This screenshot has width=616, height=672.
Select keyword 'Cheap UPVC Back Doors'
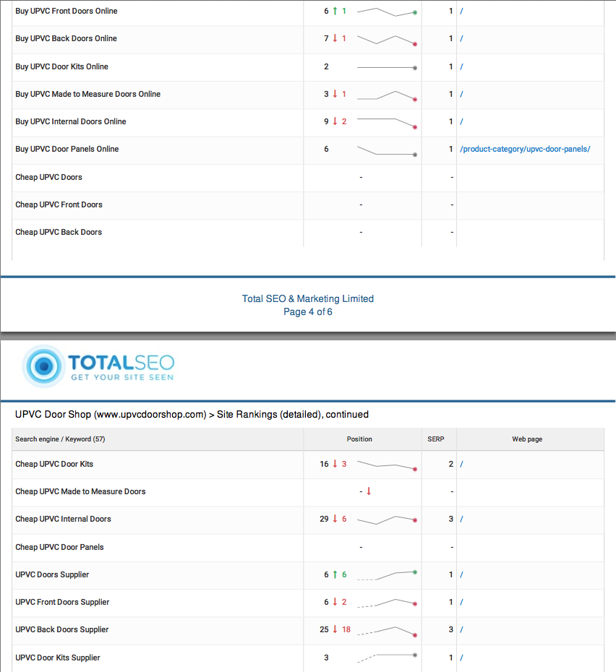pyautogui.click(x=59, y=232)
